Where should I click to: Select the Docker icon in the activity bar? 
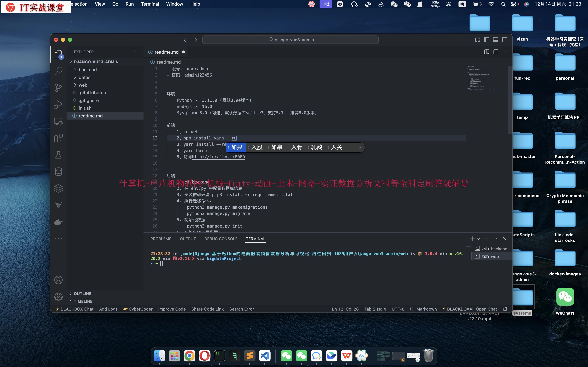[58, 222]
